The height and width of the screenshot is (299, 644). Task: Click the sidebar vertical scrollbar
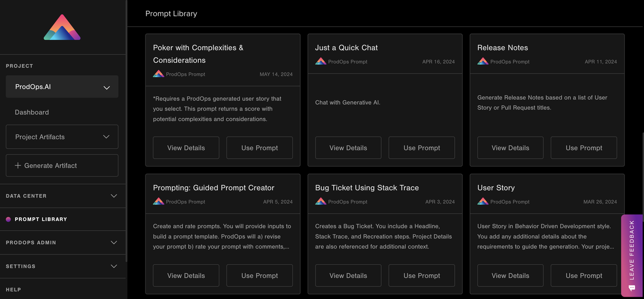[x=126, y=132]
